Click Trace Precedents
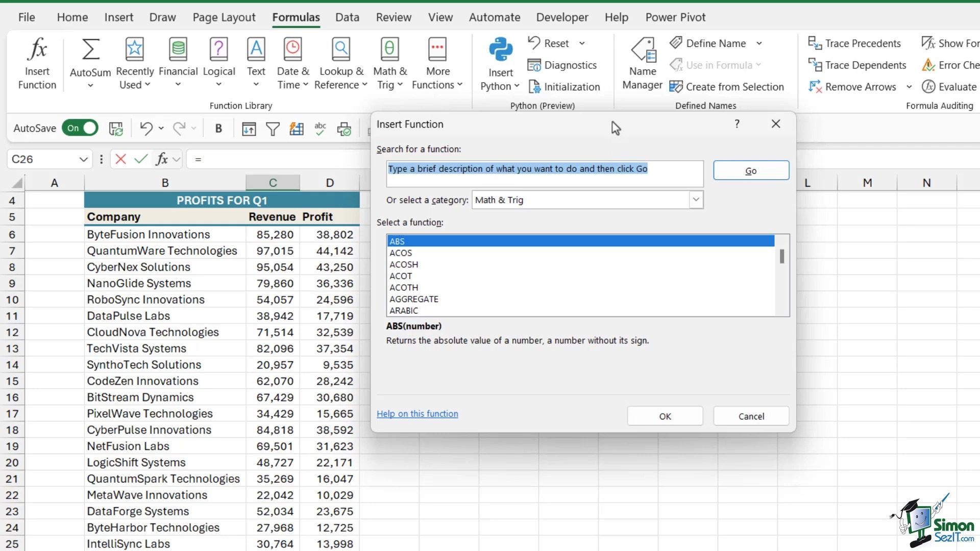Image resolution: width=980 pixels, height=551 pixels. [855, 43]
